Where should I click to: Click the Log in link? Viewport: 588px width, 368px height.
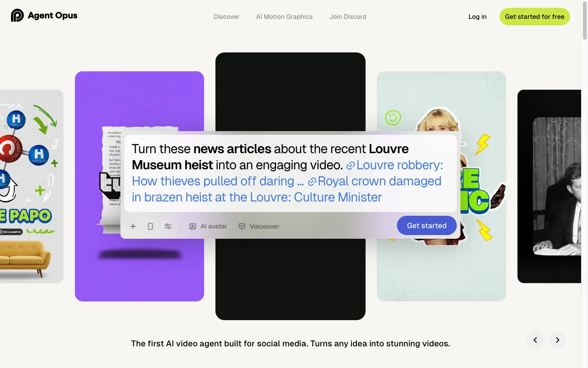click(x=477, y=17)
